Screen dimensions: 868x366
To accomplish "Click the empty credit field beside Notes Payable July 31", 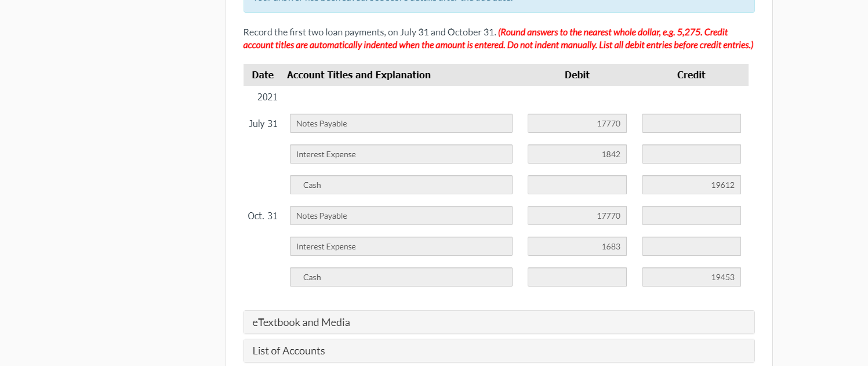I will click(x=691, y=123).
